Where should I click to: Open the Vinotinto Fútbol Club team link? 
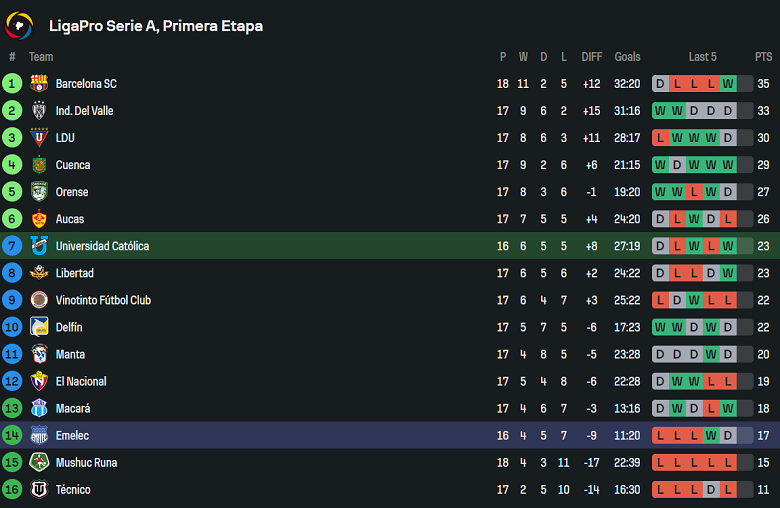[103, 300]
